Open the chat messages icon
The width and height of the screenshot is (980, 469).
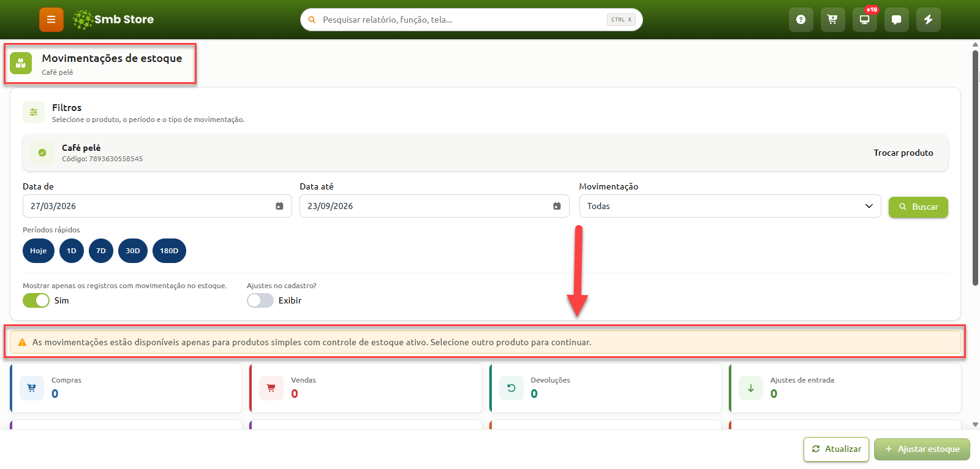(x=896, y=20)
